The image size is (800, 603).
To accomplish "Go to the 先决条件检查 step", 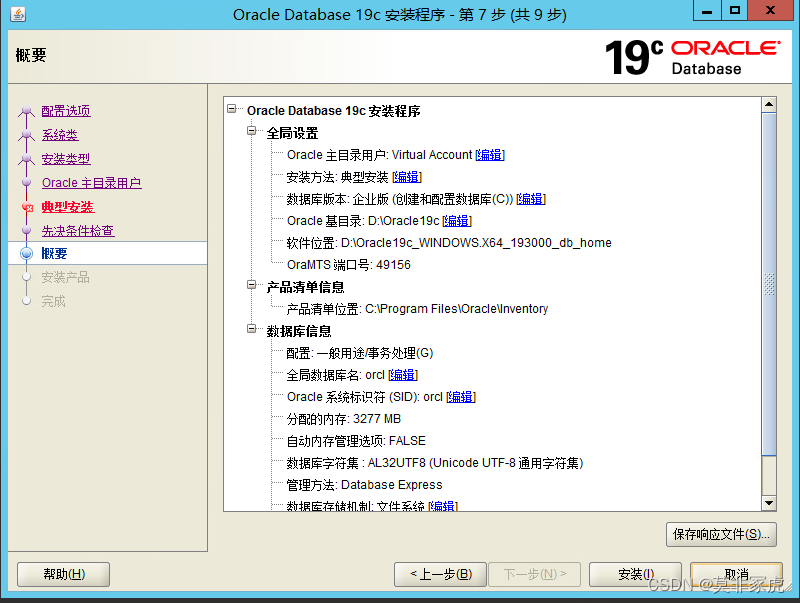I will pos(78,231).
